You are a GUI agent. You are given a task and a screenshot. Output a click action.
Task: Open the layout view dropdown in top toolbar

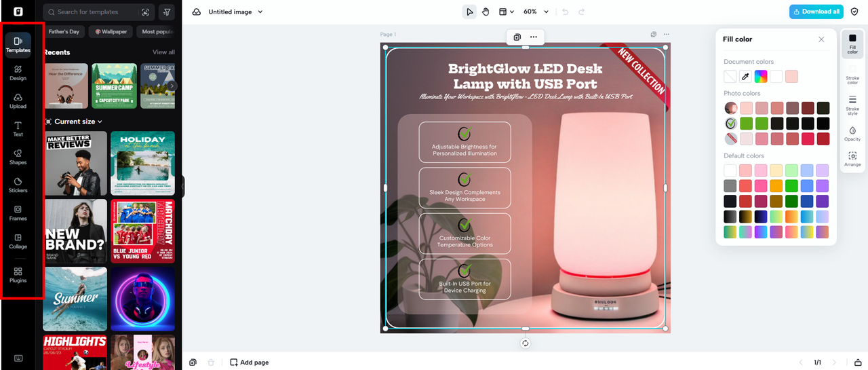[507, 12]
